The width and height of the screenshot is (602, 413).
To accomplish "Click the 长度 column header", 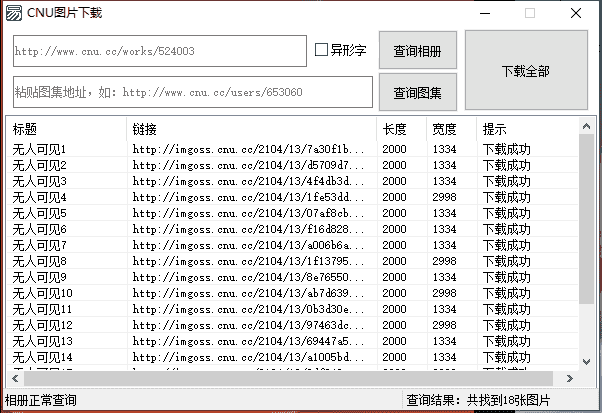I will (400, 129).
